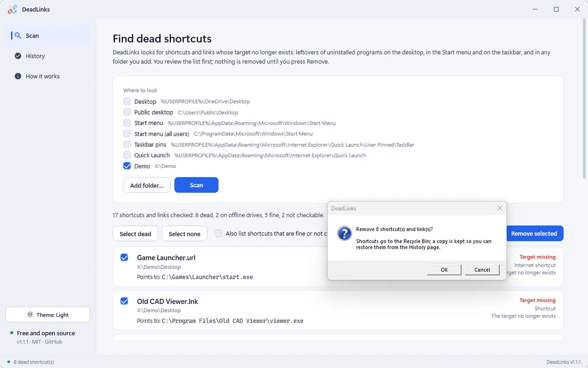Click the Game Launcher.url file name
Screen dimensions: 588x368
coord(166,258)
